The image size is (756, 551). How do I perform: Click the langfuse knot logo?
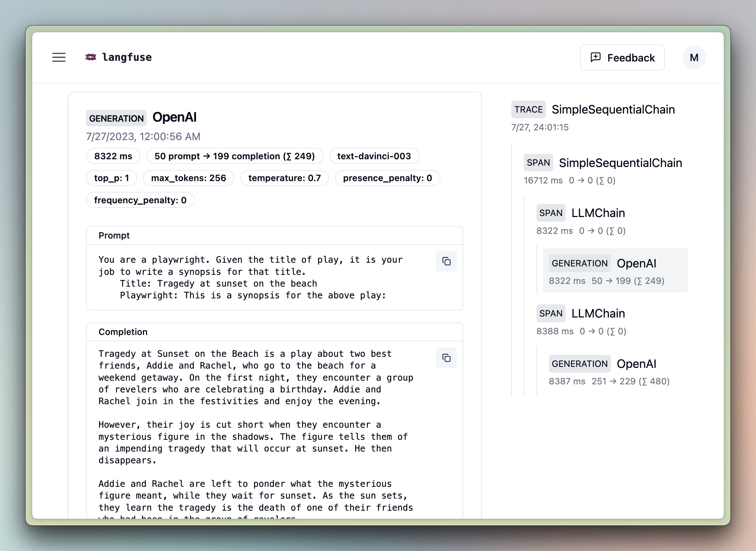tap(90, 57)
